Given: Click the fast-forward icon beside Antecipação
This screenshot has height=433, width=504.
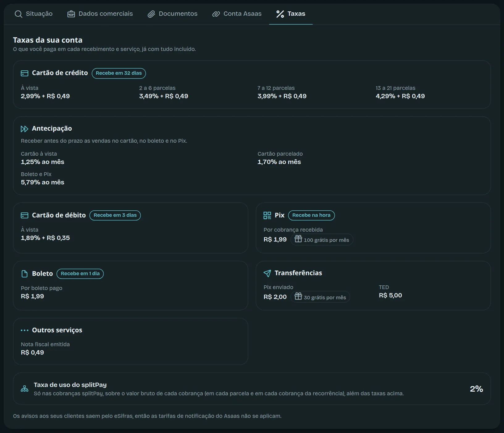Looking at the screenshot, I should (x=24, y=129).
